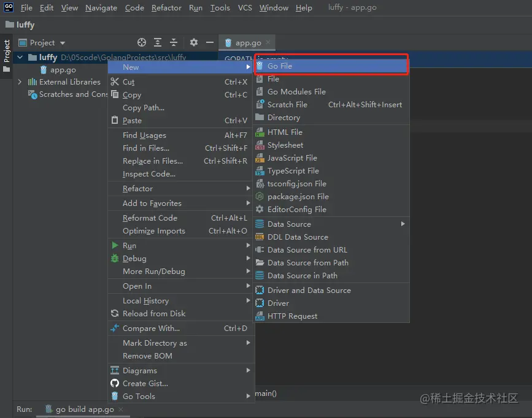532x418 pixels.
Task: Open the Help menu
Action: pos(304,8)
